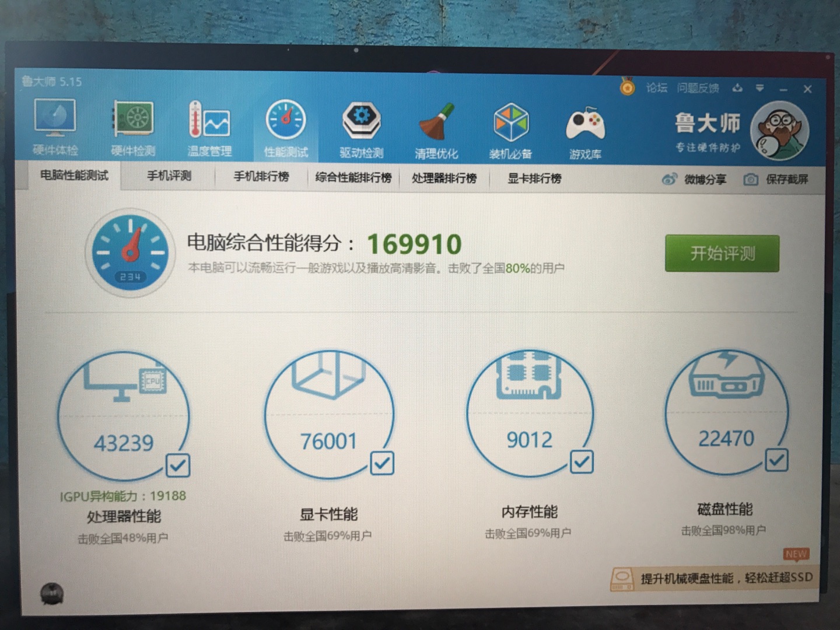Click the 微博分享 share link
This screenshot has height=630, width=840.
[x=705, y=180]
